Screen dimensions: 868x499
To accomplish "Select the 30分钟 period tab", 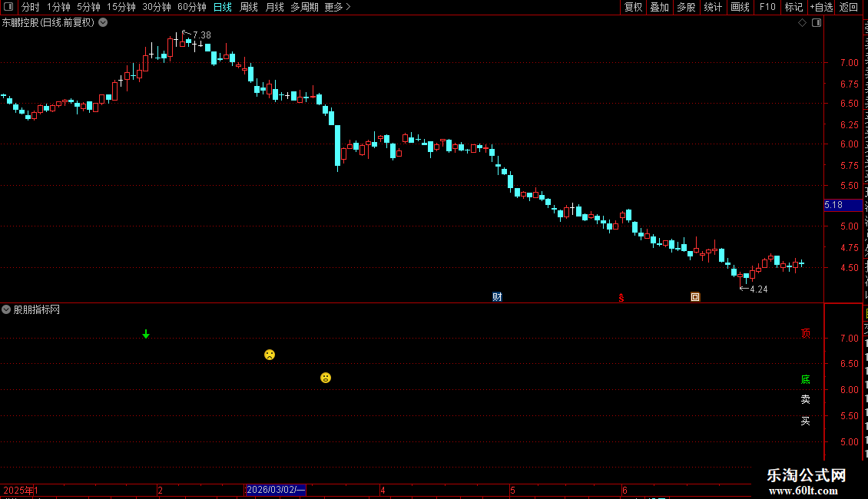I will tap(157, 7).
